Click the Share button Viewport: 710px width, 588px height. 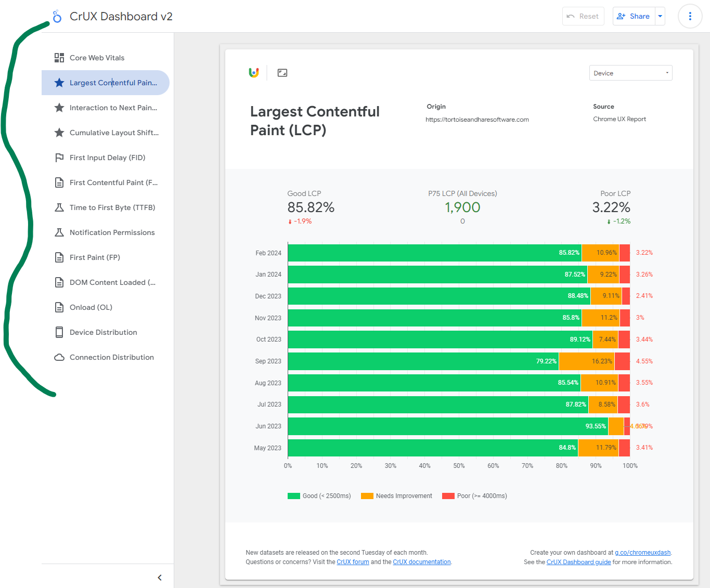click(634, 16)
